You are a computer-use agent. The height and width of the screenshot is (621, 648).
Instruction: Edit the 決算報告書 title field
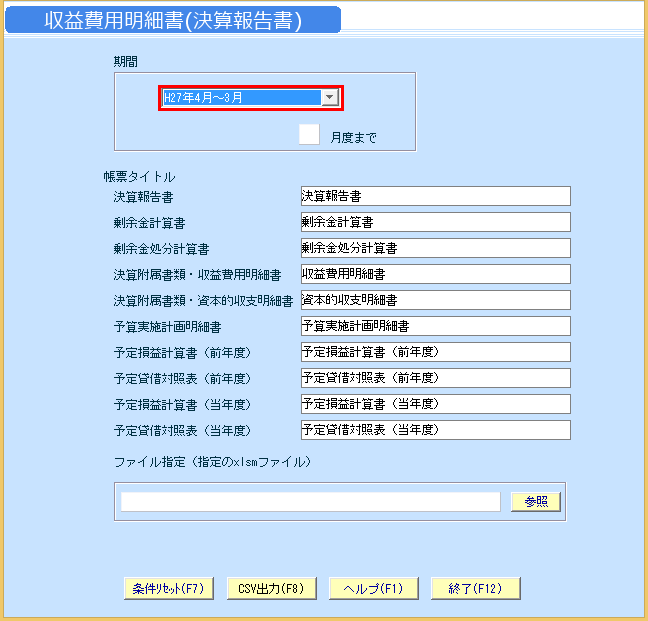436,196
